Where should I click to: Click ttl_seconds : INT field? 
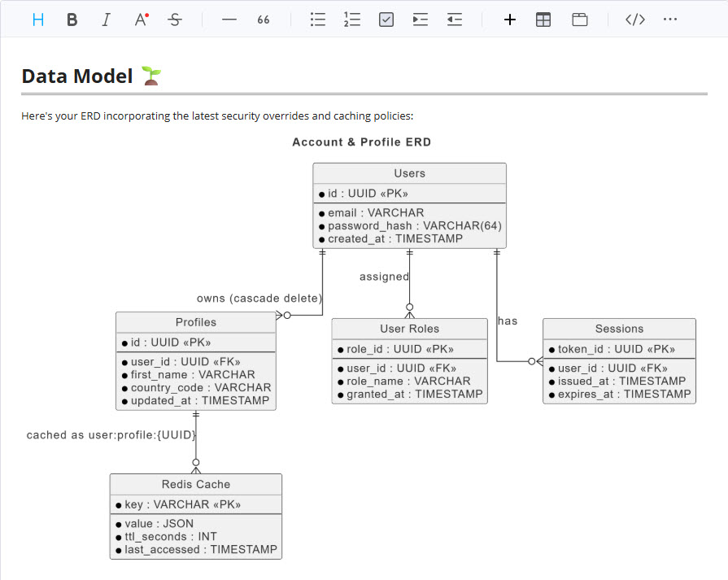pyautogui.click(x=166, y=537)
